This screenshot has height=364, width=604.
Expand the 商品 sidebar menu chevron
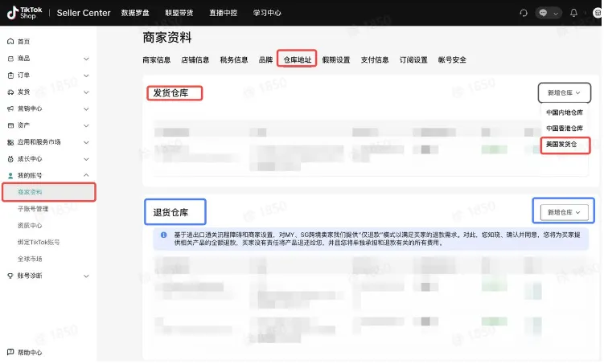pyautogui.click(x=86, y=59)
